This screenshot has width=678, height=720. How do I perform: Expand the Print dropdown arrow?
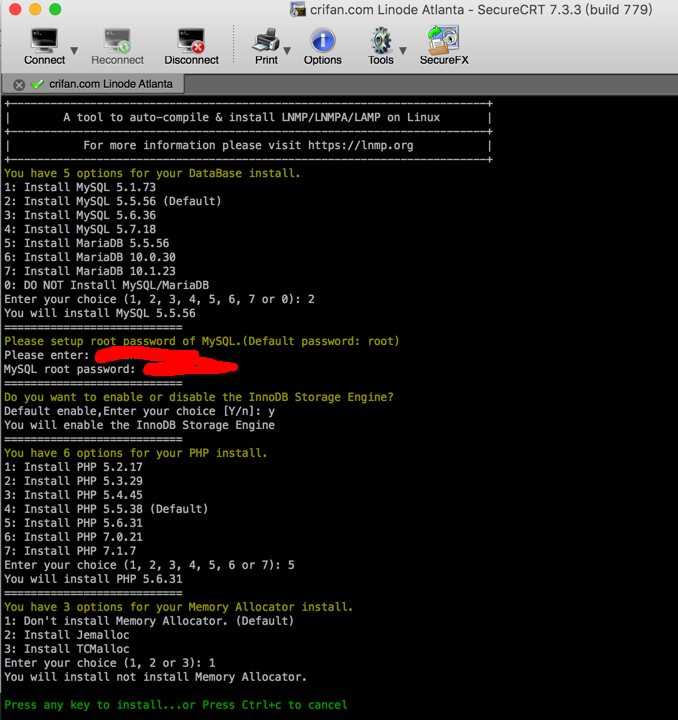coord(287,51)
